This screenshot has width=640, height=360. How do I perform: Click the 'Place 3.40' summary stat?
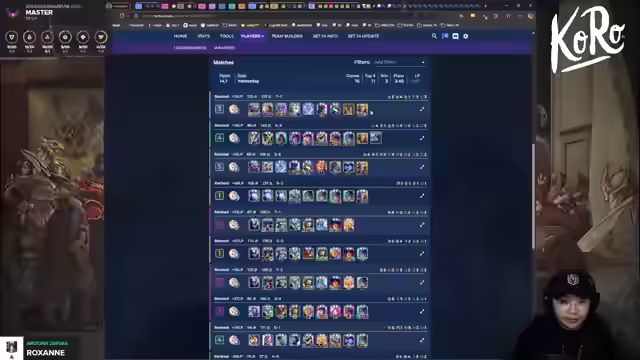click(x=399, y=78)
